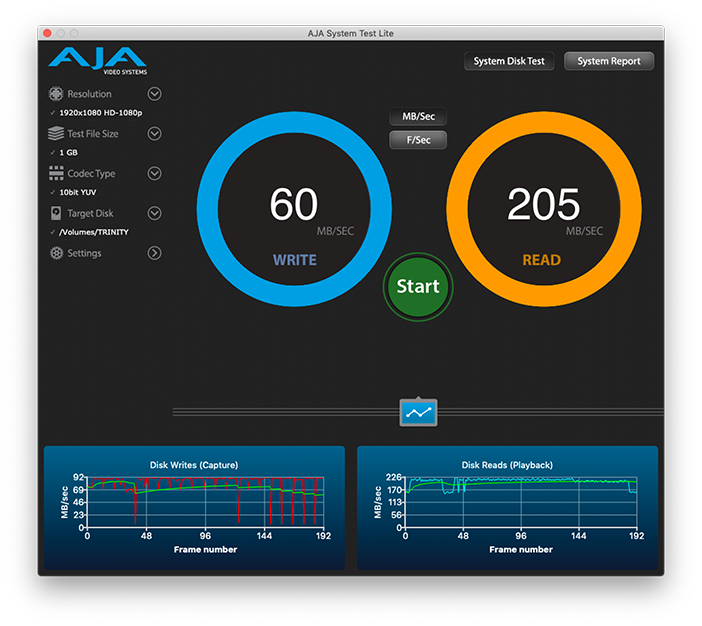Image resolution: width=702 pixels, height=626 pixels.
Task: Click the Target Disk drive icon
Action: point(56,213)
